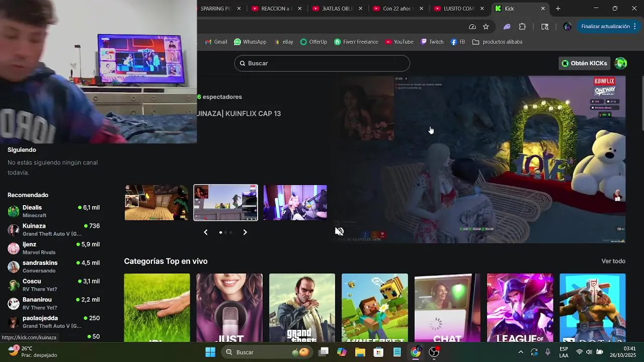Open the Just Chatting category card
The height and width of the screenshot is (362, 644).
(x=229, y=308)
